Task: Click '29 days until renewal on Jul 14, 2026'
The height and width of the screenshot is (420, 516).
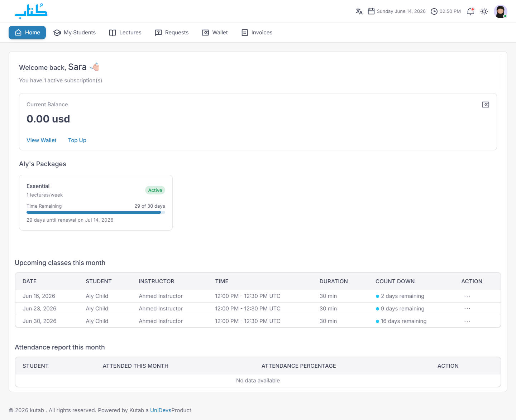Action: click(70, 220)
